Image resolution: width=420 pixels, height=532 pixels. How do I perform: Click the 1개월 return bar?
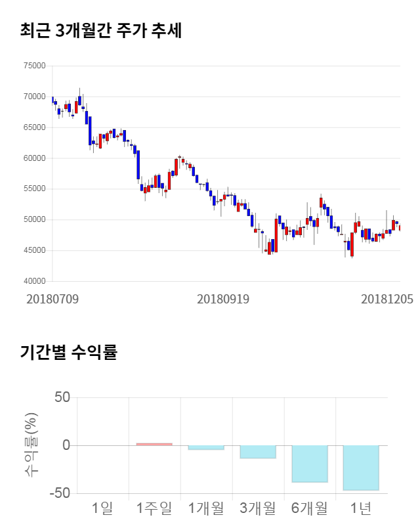(206, 448)
